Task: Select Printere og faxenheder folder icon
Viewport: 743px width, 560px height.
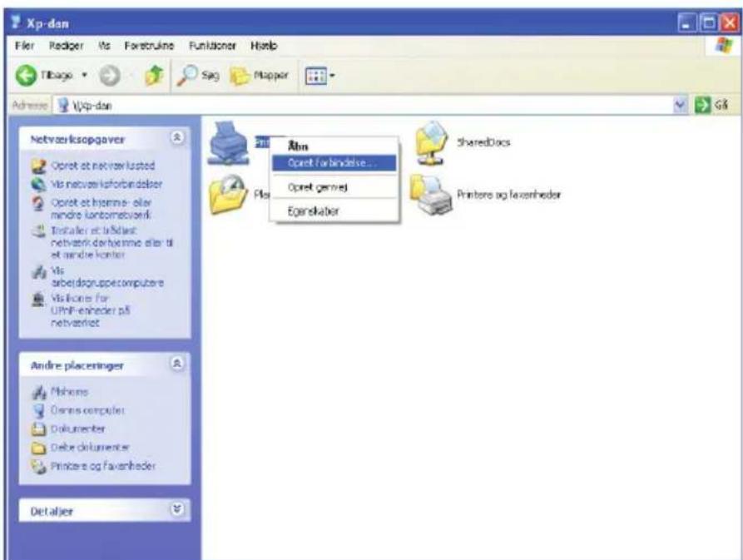Action: coord(431,195)
